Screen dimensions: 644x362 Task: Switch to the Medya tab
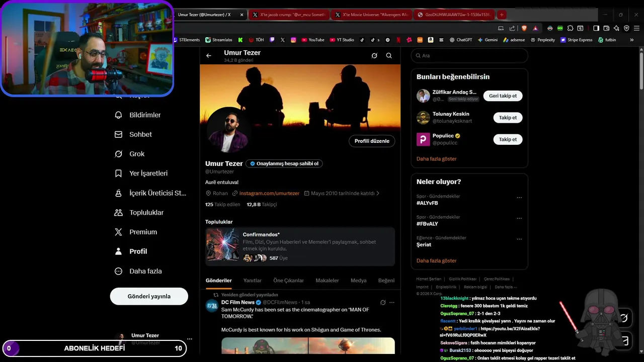point(359,281)
